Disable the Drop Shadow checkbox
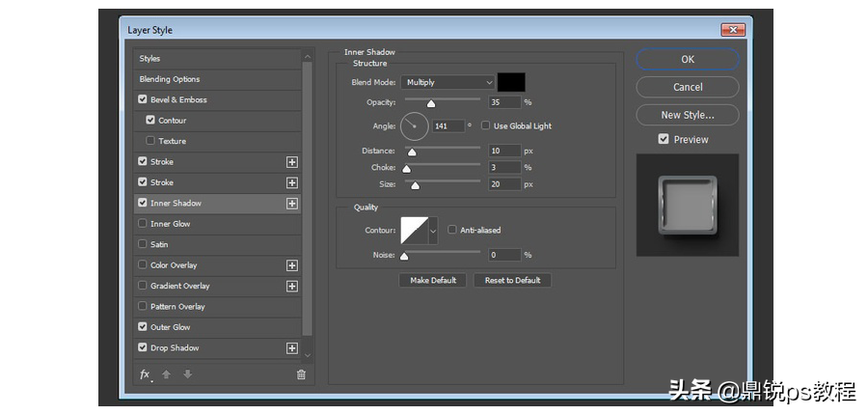868x415 pixels. point(143,348)
